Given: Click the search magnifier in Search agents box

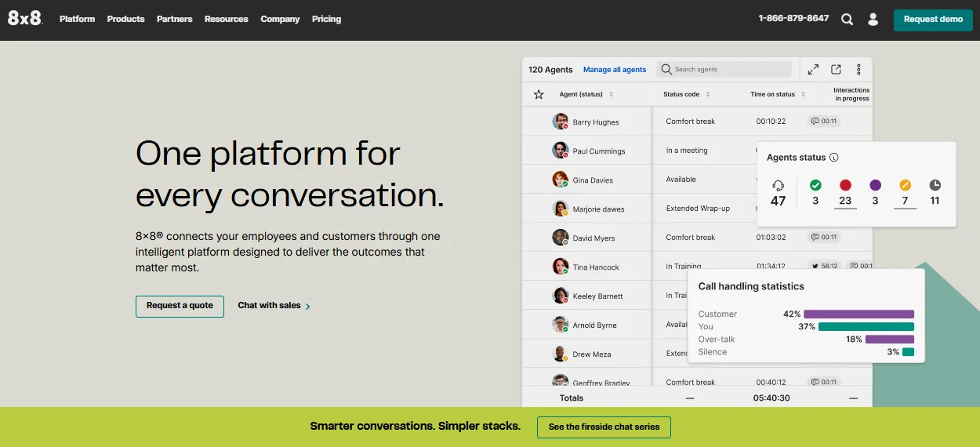Looking at the screenshot, I should tap(666, 69).
